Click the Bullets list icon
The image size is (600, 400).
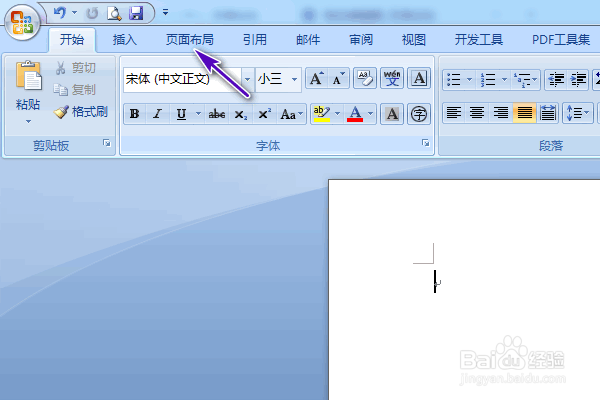pyautogui.click(x=454, y=79)
